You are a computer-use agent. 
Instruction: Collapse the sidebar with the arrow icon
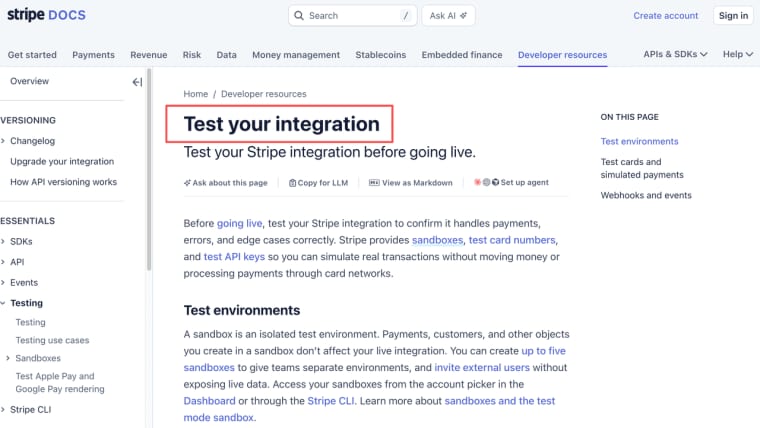pyautogui.click(x=137, y=82)
